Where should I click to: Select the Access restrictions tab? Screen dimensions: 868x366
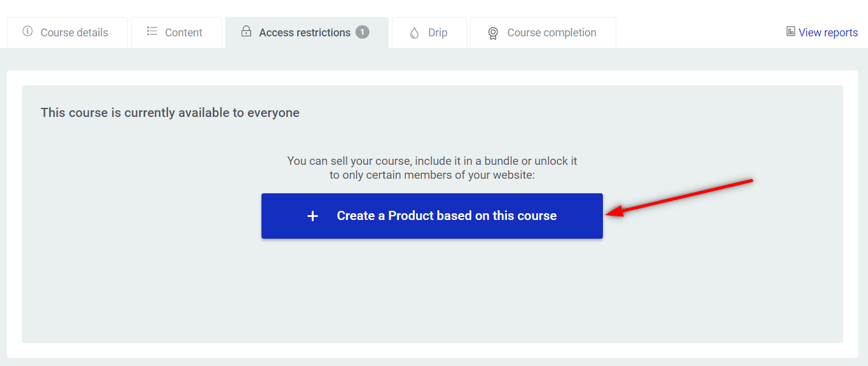(x=307, y=33)
